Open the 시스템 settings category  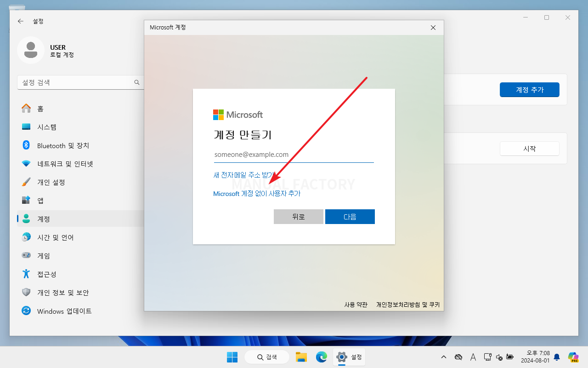pos(80,127)
